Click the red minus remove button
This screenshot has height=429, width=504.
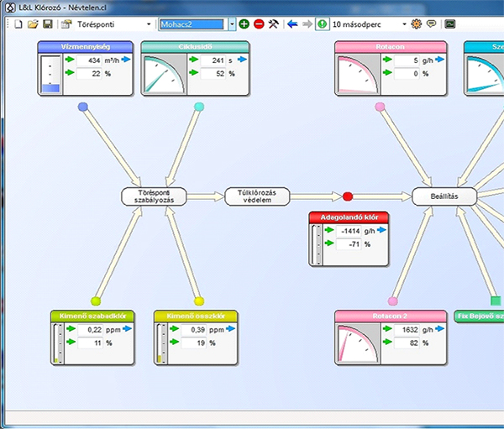259,24
